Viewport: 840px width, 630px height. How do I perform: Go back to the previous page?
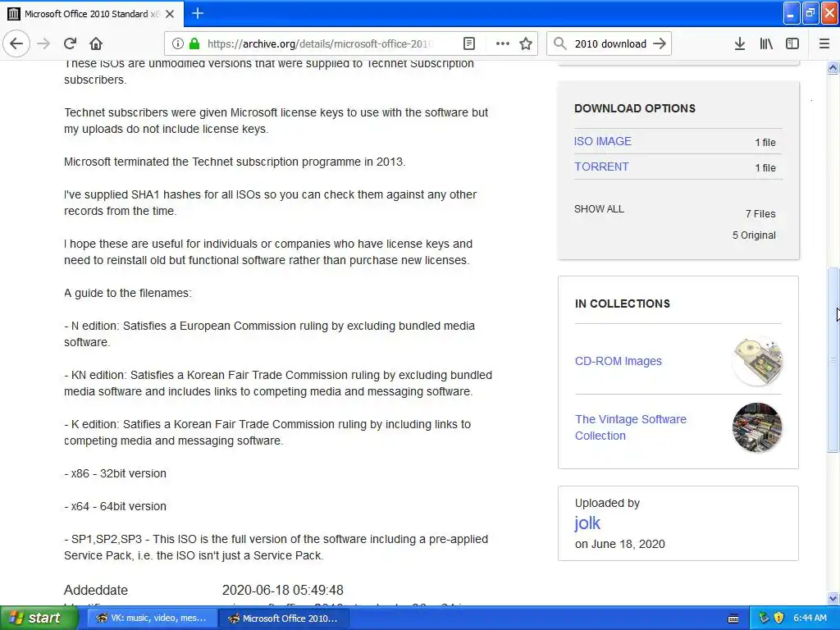[16, 43]
